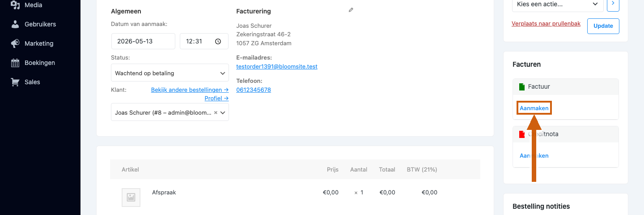Click the green Factuur document icon
Viewport: 644px width, 215px height.
(521, 87)
